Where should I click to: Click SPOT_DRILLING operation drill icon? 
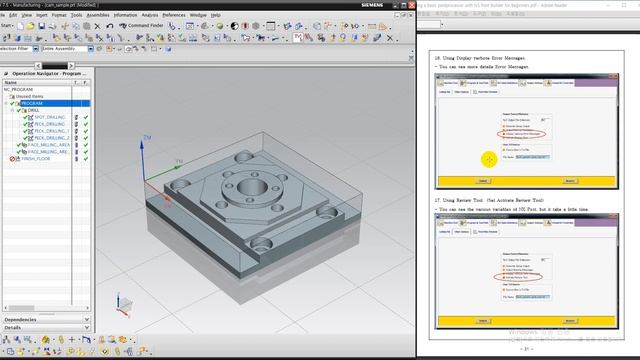pos(31,118)
